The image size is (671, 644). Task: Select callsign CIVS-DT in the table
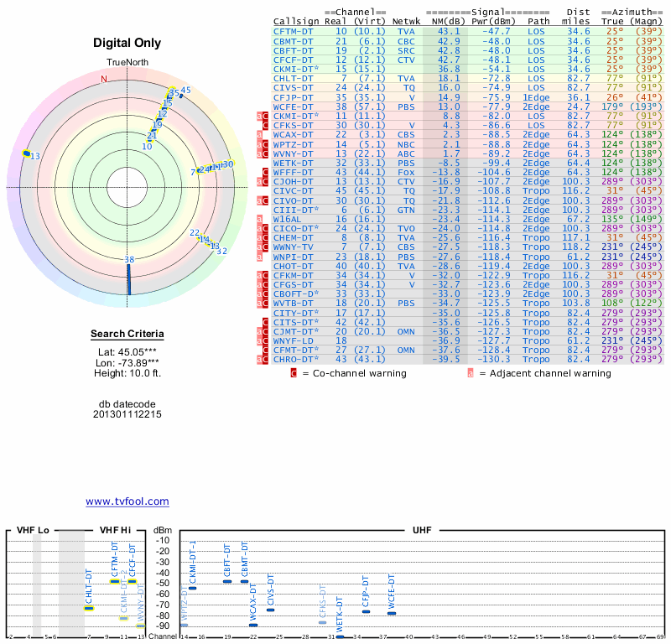[x=293, y=88]
